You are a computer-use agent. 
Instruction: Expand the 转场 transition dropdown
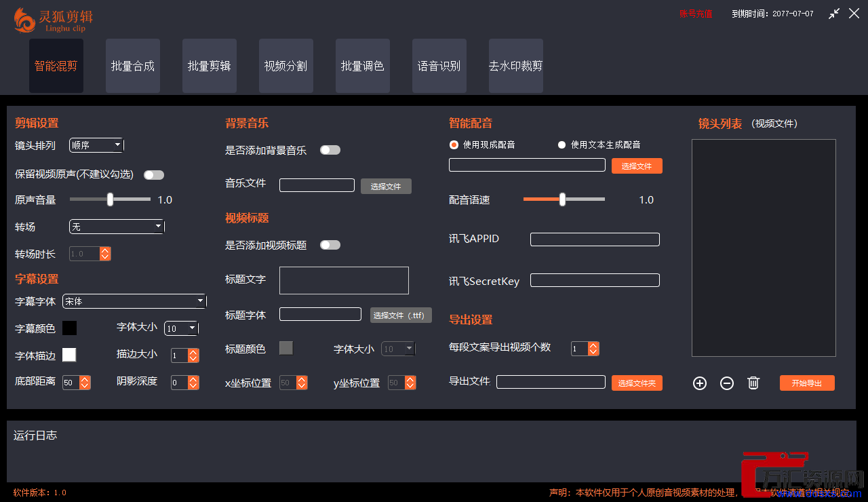coord(117,227)
